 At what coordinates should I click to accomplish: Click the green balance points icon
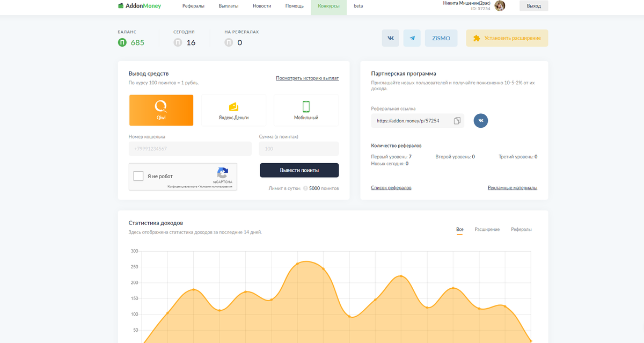122,42
